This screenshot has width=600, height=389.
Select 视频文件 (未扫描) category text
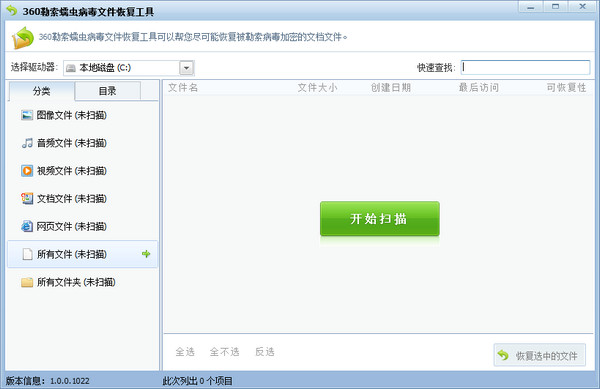(72, 171)
